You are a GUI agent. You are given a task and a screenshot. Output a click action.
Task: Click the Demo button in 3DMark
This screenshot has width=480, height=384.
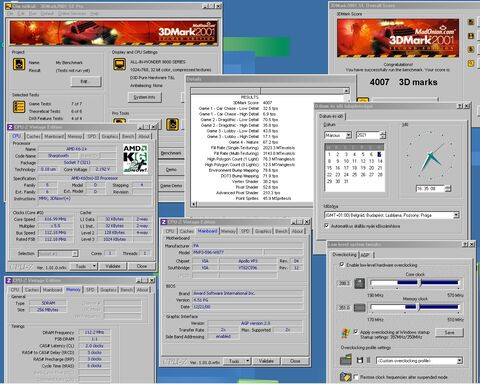171,169
